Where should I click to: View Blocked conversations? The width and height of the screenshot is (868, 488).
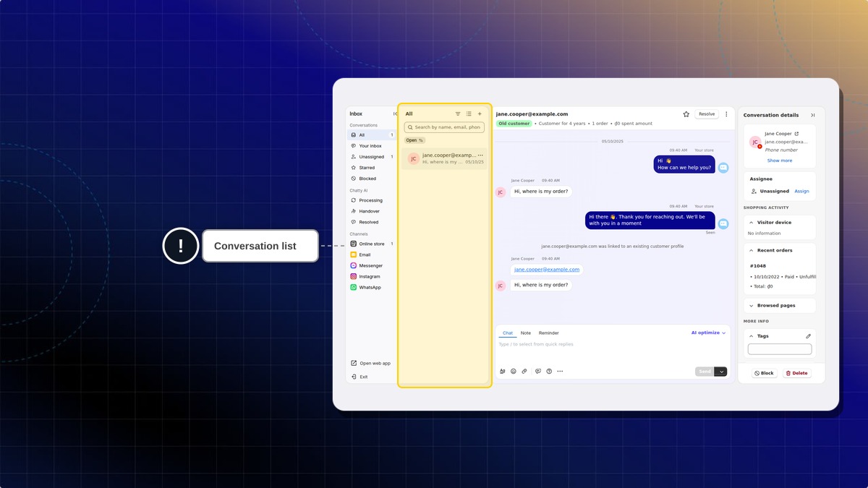[x=372, y=179]
